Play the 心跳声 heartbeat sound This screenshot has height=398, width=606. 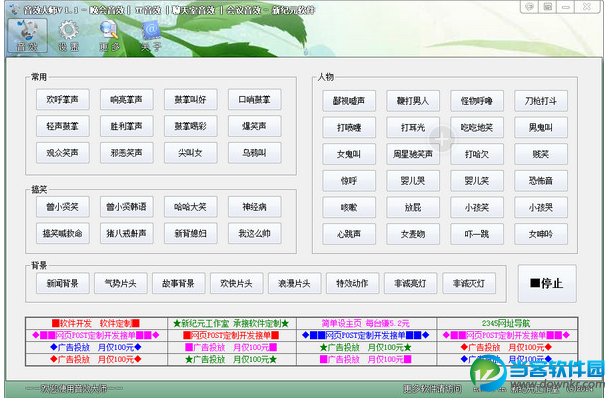tap(349, 234)
